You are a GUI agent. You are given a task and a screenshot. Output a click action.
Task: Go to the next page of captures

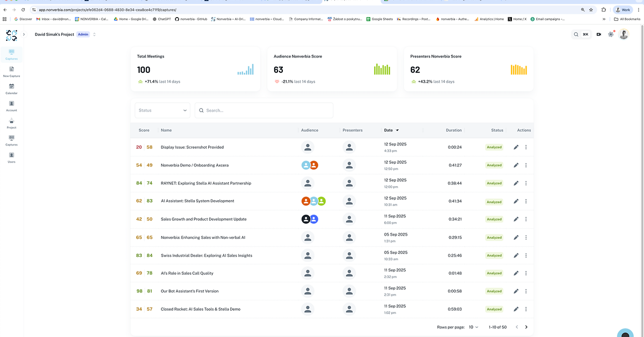(x=526, y=327)
